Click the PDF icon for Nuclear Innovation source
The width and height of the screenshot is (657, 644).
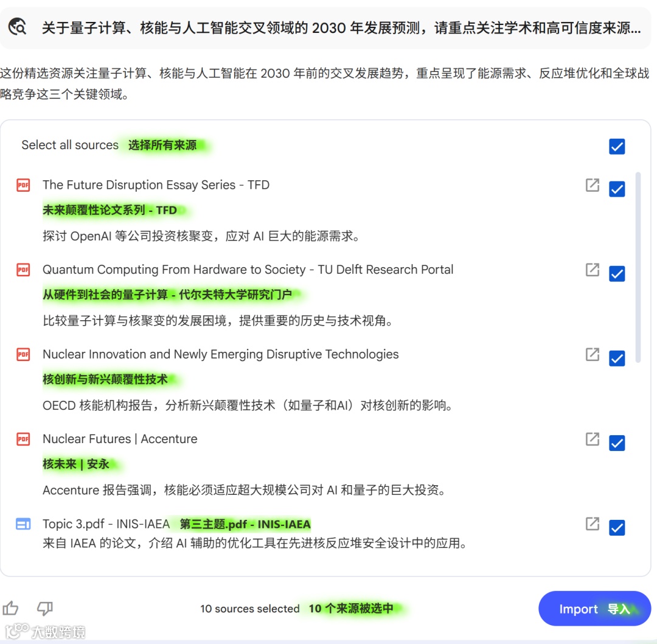pos(23,354)
